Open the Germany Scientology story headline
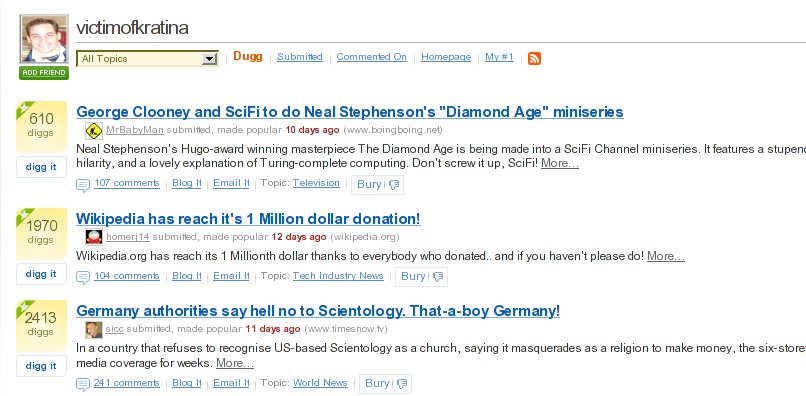Viewport: 806px width, 396px height. coord(318,311)
